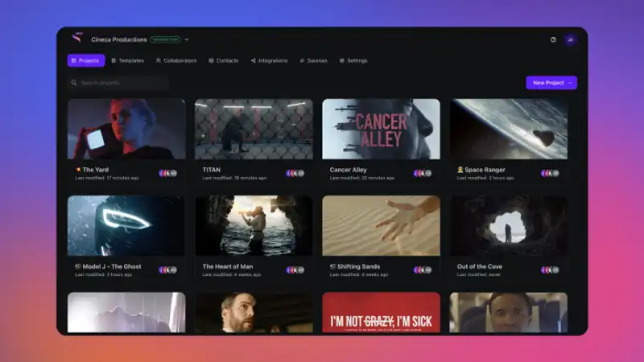View collaborator avatars on Model J card
The height and width of the screenshot is (362, 644).
[168, 269]
